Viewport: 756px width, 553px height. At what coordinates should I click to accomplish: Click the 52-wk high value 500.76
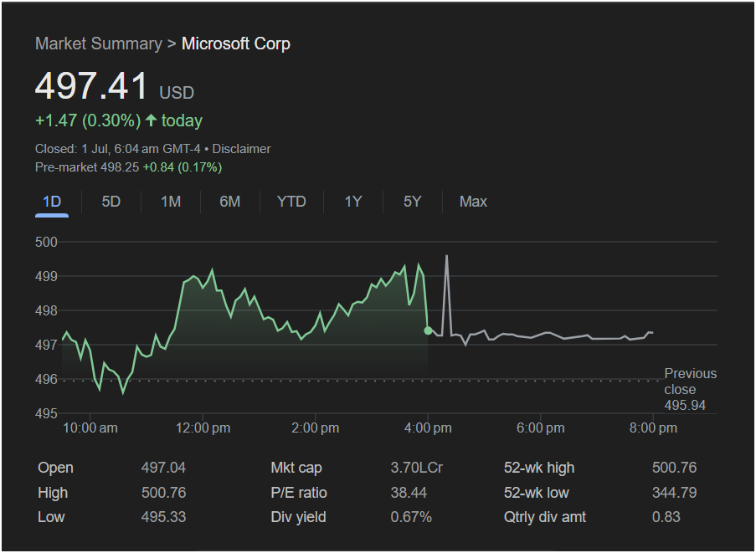(x=674, y=468)
